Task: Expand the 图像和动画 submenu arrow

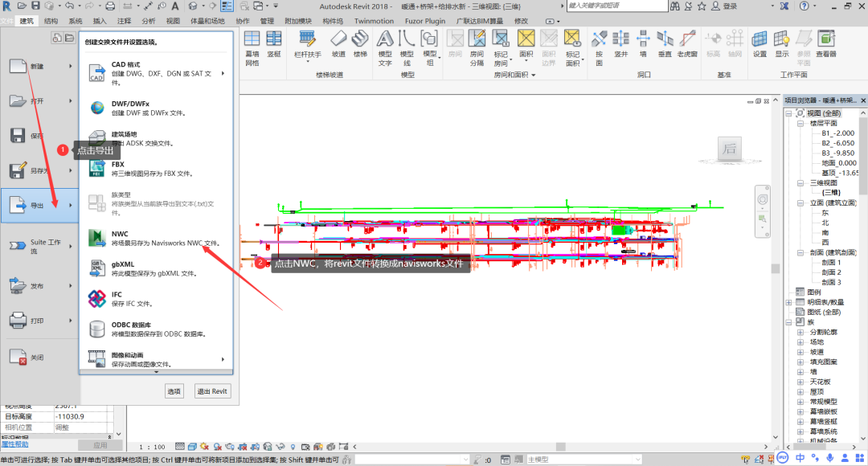Action: click(223, 359)
